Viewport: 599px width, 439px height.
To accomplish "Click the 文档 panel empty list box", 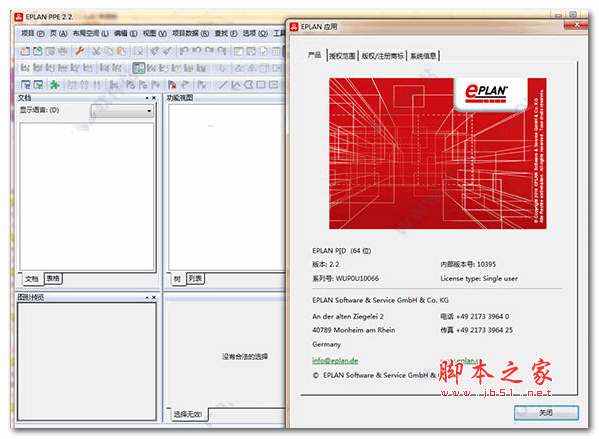I will (87, 197).
